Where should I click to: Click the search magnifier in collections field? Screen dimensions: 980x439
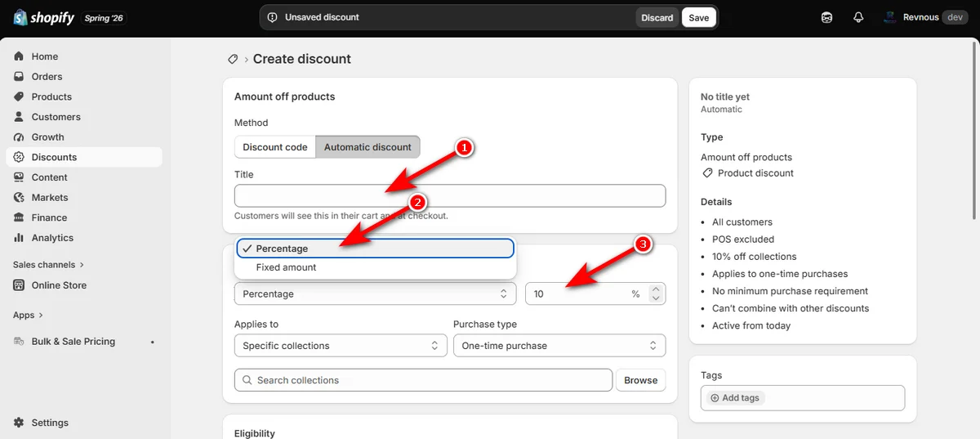pos(247,380)
